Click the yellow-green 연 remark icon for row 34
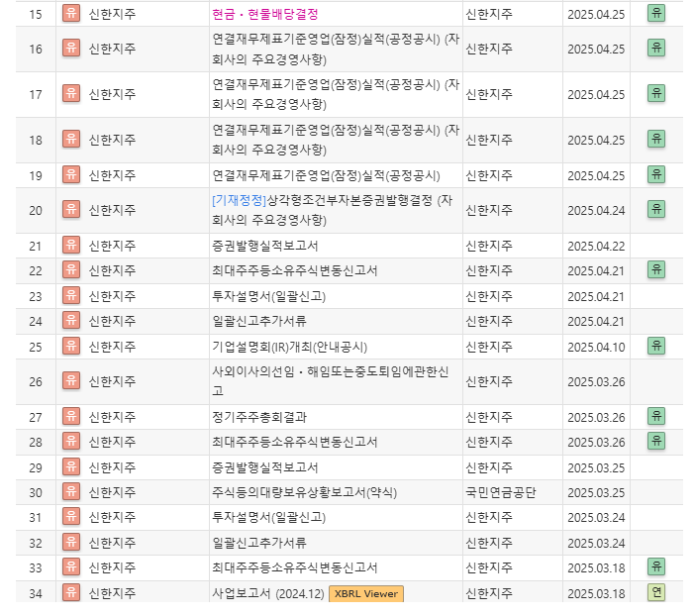 (656, 592)
